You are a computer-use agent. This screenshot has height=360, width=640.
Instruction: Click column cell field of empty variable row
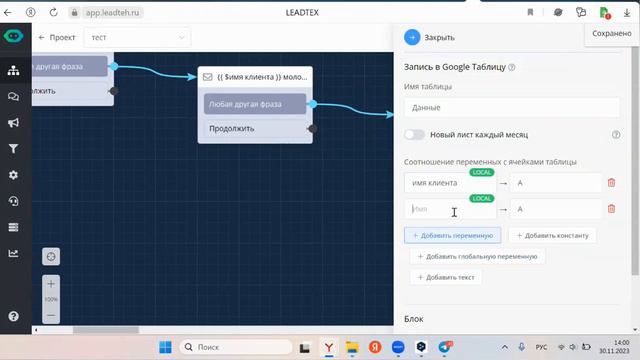point(556,209)
